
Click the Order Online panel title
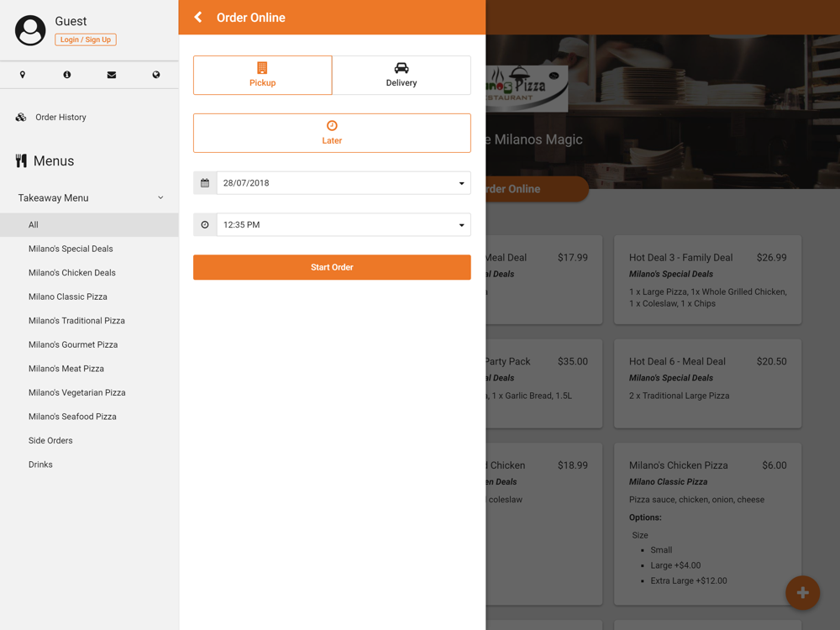point(250,18)
